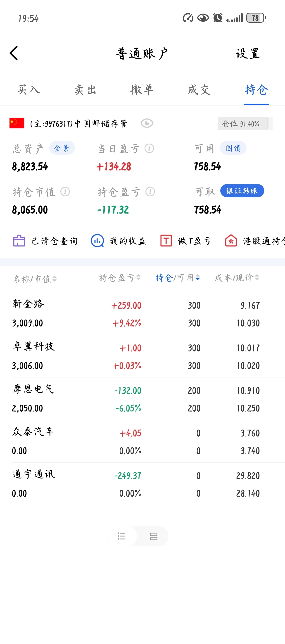
Task: Open the 已清仓查询 briefcase icon
Action: 19,241
